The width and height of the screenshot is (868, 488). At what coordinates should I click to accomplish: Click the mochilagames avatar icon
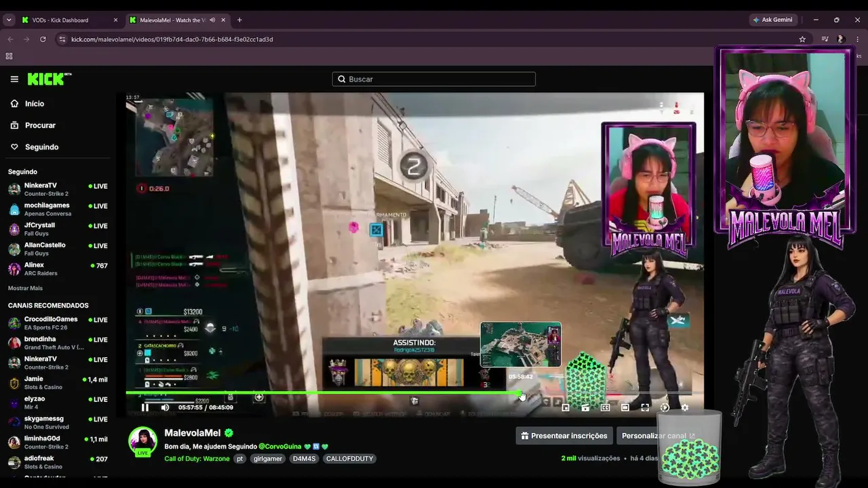[x=14, y=209]
